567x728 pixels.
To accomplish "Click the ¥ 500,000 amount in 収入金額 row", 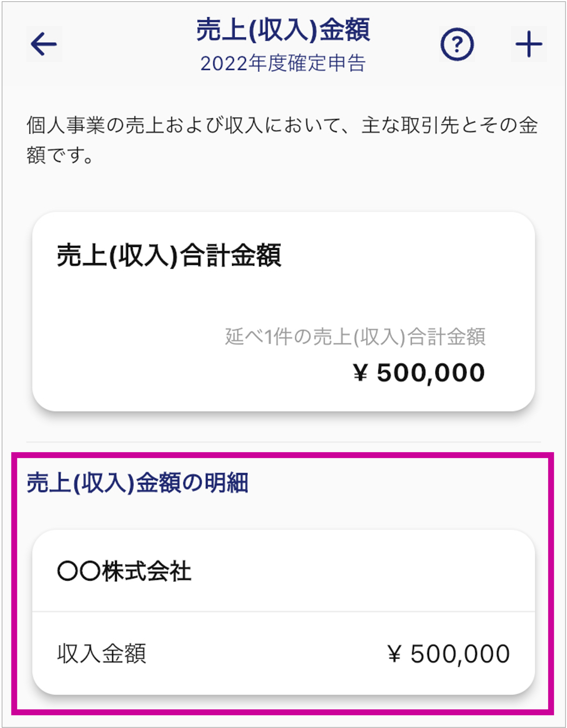I will (449, 654).
